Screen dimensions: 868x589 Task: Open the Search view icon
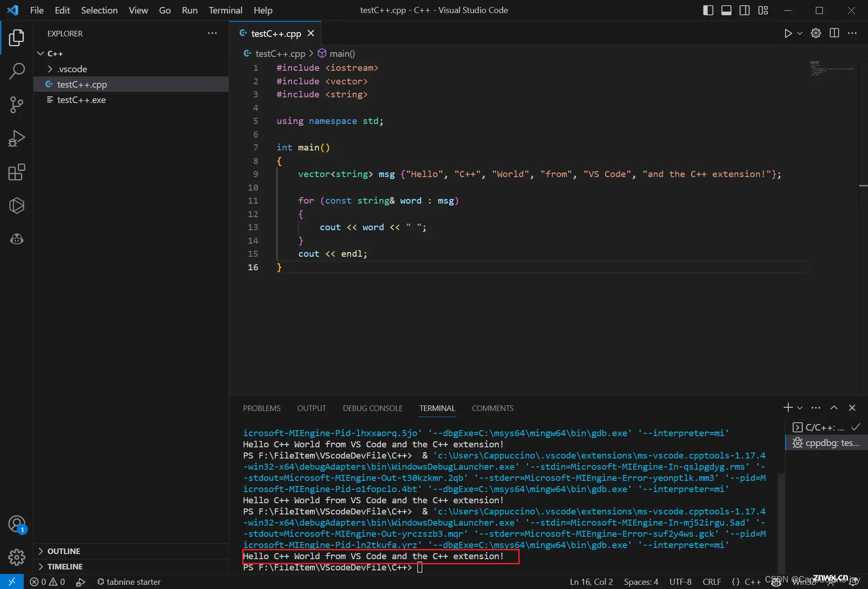17,71
